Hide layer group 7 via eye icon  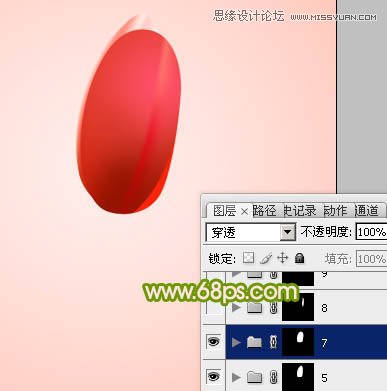tap(214, 342)
